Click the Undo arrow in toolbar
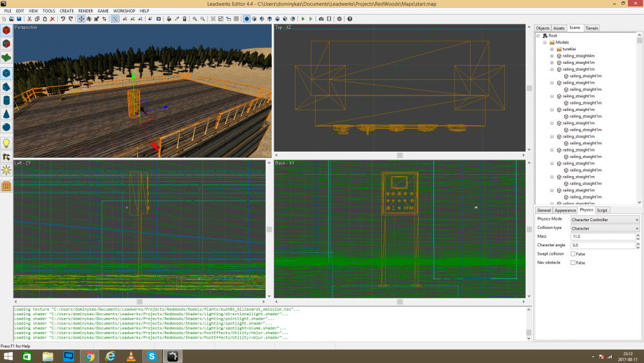Viewport: 644px width, 363px height. pyautogui.click(x=62, y=19)
